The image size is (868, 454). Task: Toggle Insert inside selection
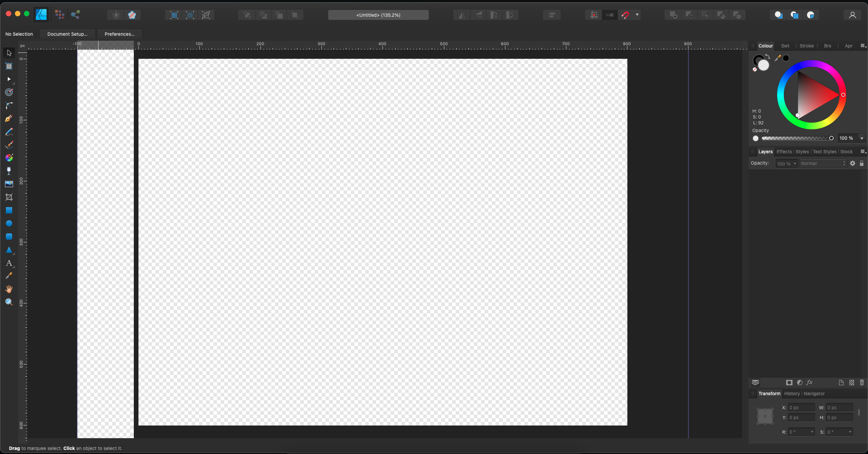click(x=811, y=15)
